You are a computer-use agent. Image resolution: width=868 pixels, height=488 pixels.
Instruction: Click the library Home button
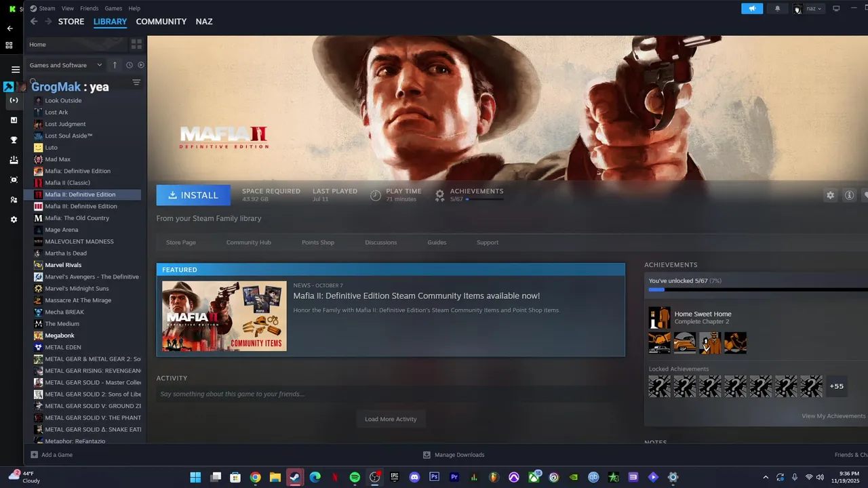(76, 44)
